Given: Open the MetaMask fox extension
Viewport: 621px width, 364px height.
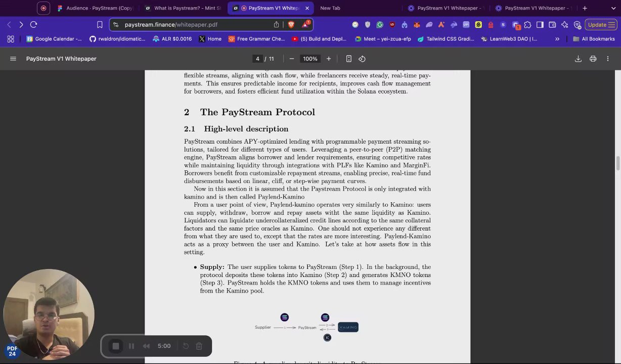Looking at the screenshot, I should [x=417, y=24].
